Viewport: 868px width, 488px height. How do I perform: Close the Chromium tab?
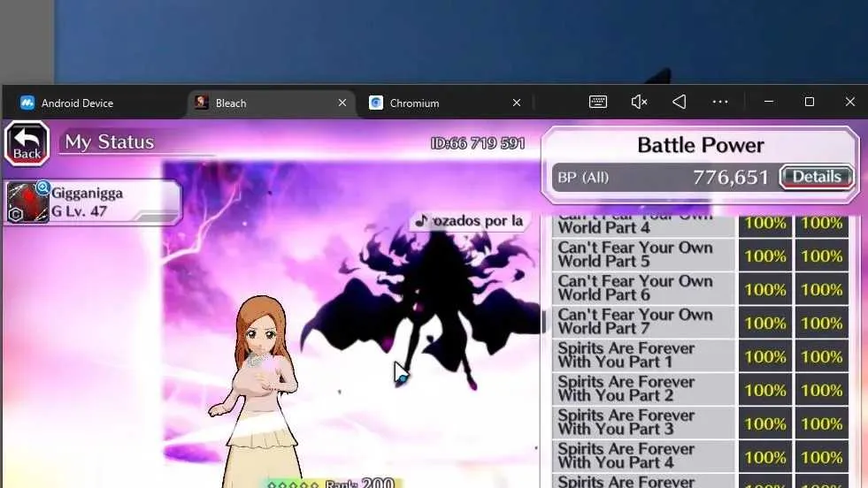[x=517, y=103]
